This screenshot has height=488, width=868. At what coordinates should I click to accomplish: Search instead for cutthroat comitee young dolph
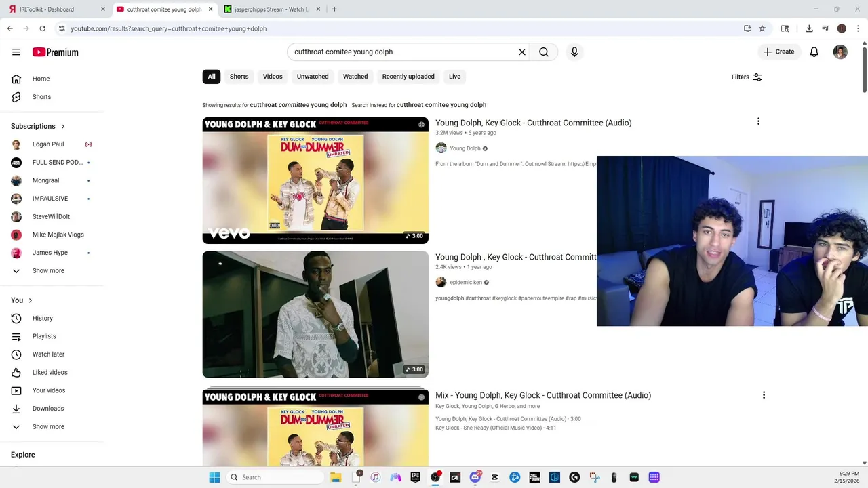tap(441, 105)
